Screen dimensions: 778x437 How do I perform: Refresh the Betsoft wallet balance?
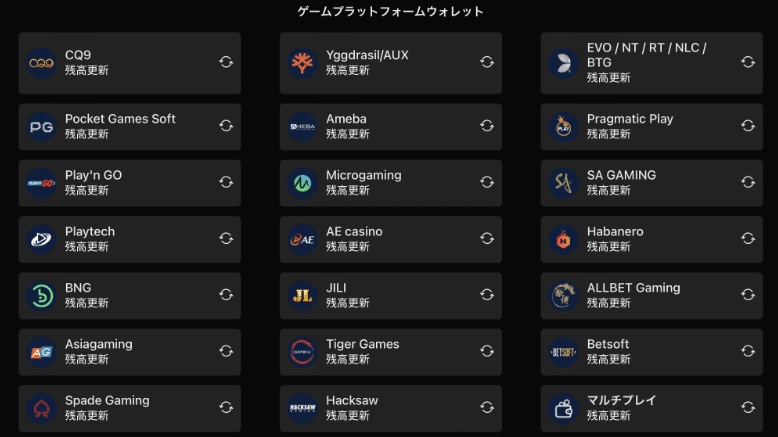tap(748, 351)
